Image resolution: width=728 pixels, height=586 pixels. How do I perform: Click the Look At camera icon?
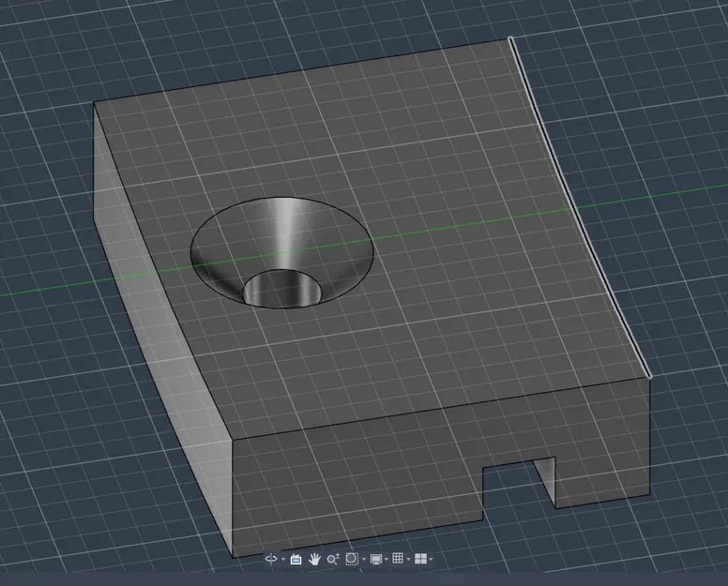coord(296,559)
